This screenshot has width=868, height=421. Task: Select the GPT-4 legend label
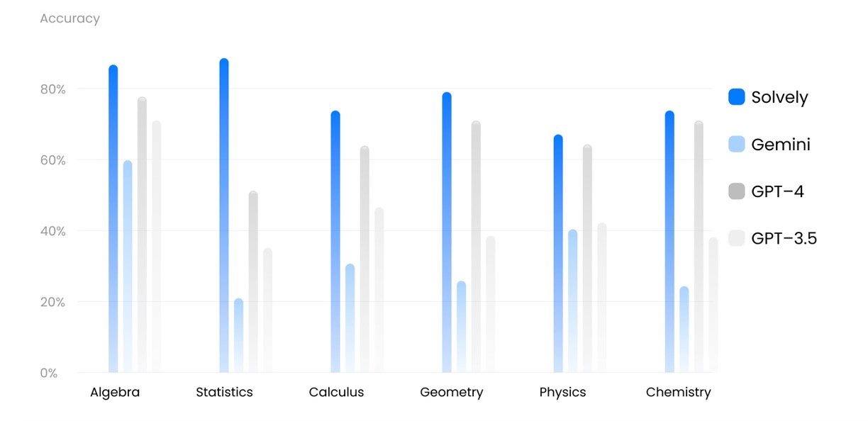777,191
